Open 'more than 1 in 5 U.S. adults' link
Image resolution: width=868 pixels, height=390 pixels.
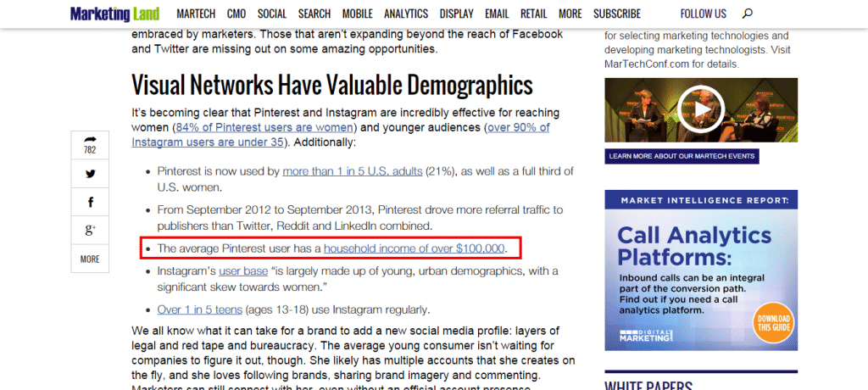353,171
